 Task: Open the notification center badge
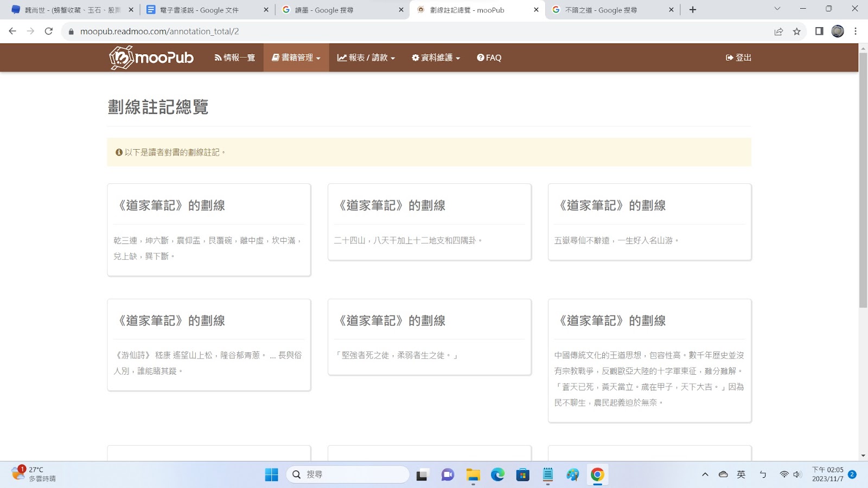[x=852, y=474]
